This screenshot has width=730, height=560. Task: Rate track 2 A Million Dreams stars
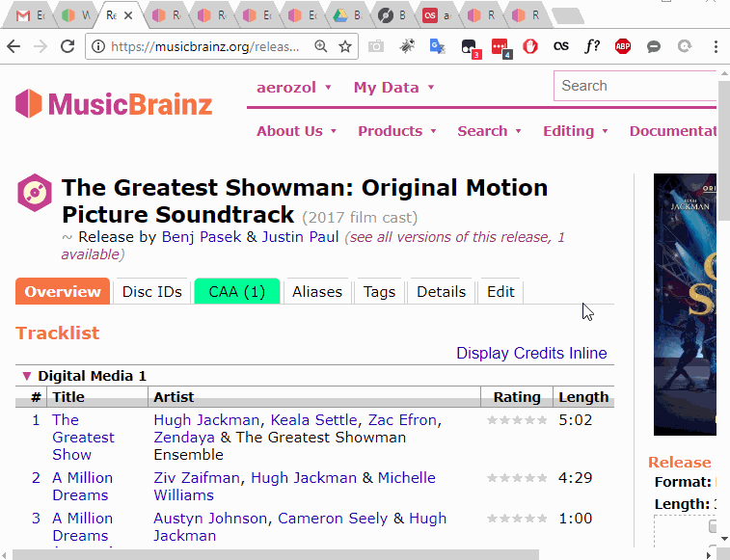(x=517, y=478)
